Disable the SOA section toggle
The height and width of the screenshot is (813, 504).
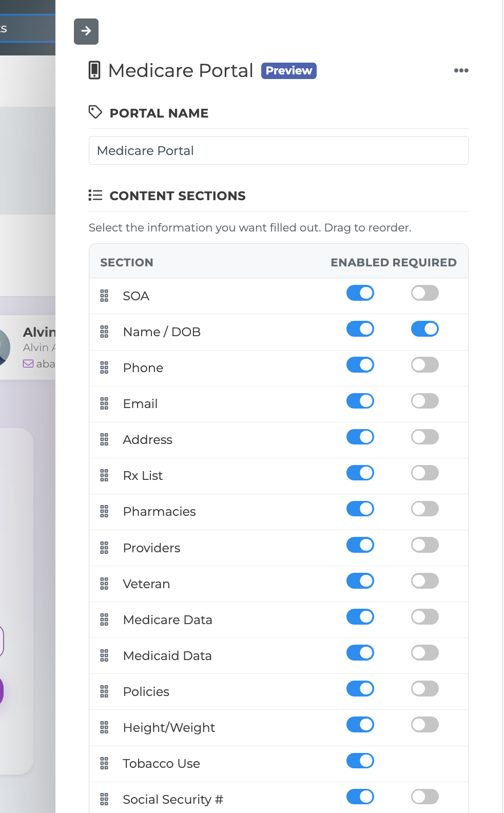point(360,293)
